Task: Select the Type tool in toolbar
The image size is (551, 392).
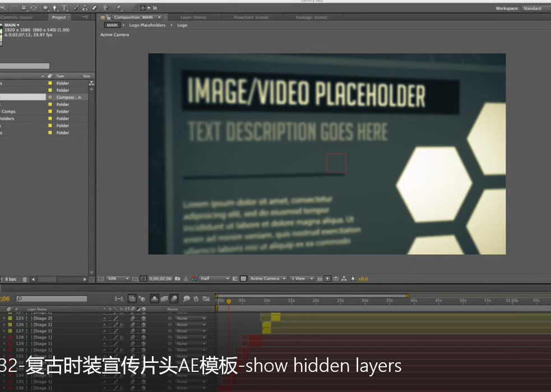Action: pyautogui.click(x=64, y=8)
